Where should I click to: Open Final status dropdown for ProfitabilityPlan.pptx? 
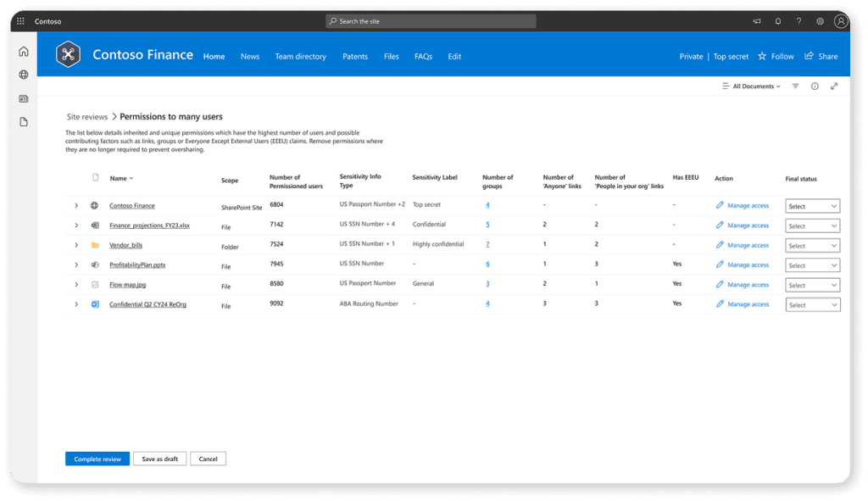coord(812,265)
